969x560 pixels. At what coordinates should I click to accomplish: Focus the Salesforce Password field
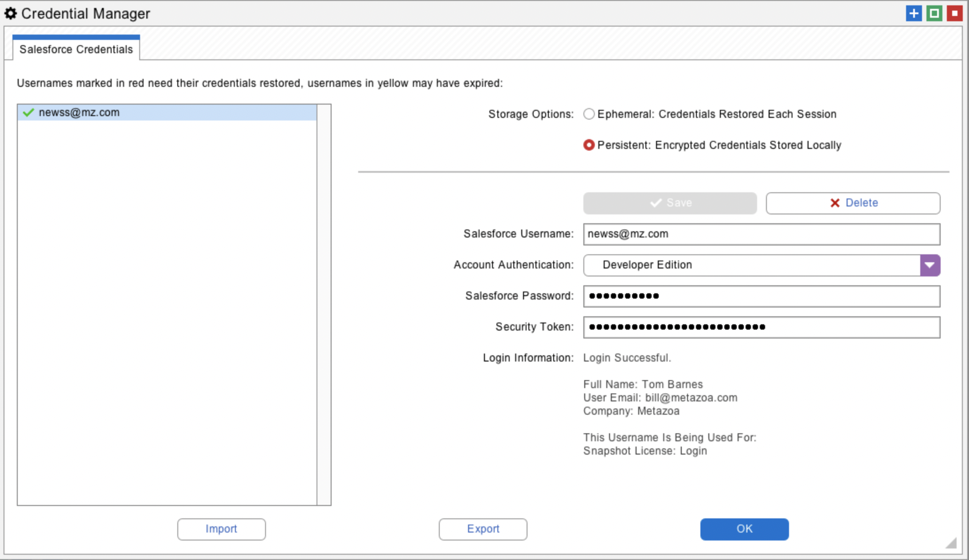click(x=761, y=296)
